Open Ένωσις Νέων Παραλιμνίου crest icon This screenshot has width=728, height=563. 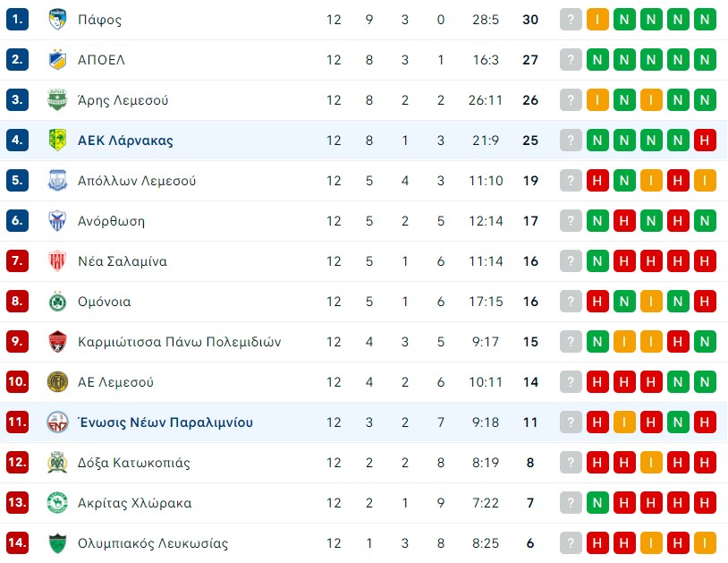point(57,422)
